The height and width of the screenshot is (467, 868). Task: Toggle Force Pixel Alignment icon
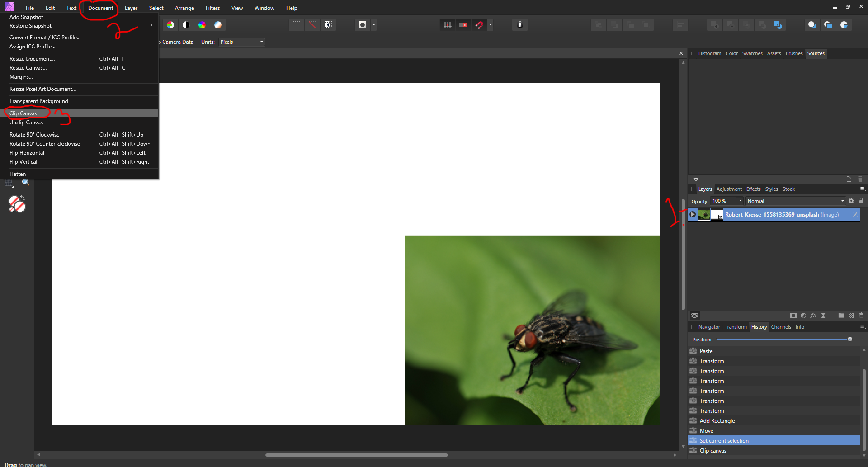click(463, 25)
